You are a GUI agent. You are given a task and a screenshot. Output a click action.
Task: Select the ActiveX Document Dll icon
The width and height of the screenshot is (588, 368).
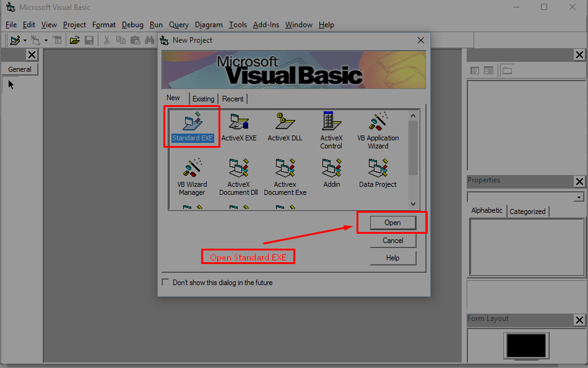click(238, 177)
